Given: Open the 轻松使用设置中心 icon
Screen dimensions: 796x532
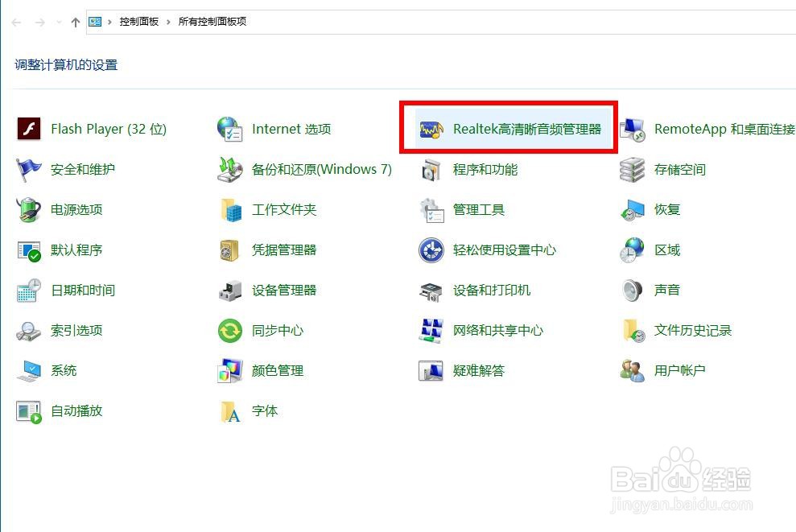Looking at the screenshot, I should click(431, 250).
